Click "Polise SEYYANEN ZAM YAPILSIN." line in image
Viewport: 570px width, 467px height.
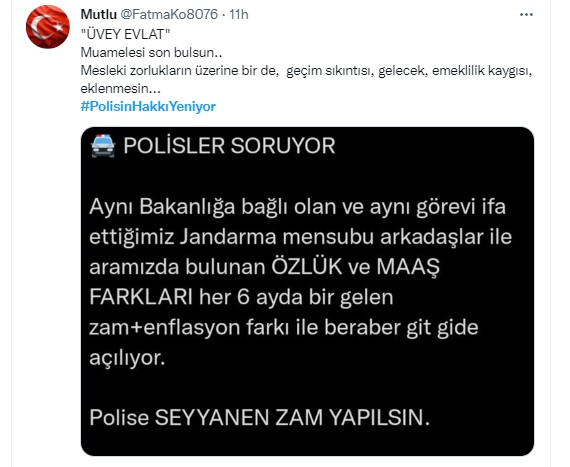260,417
